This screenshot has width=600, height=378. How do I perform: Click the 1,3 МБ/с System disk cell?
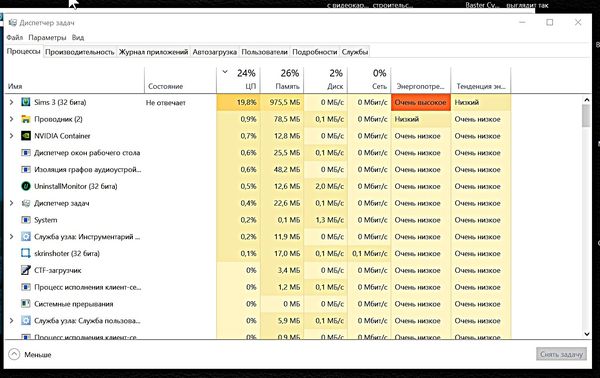click(x=326, y=220)
